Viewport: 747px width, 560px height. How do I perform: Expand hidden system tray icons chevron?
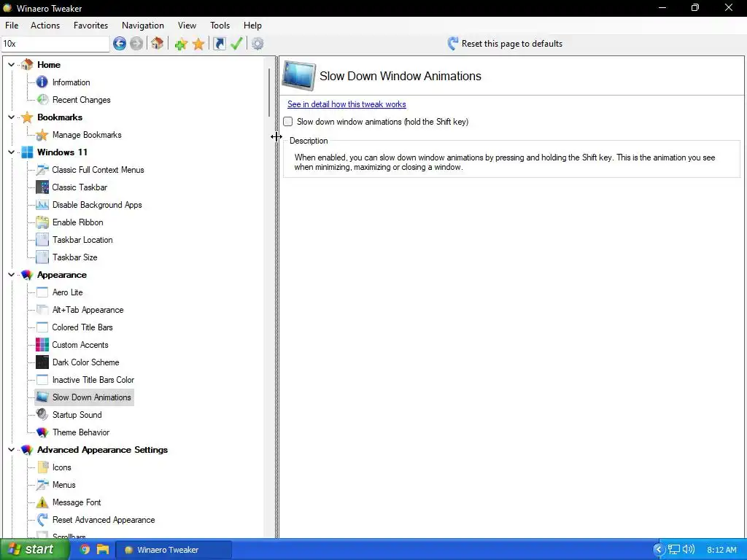(x=659, y=550)
